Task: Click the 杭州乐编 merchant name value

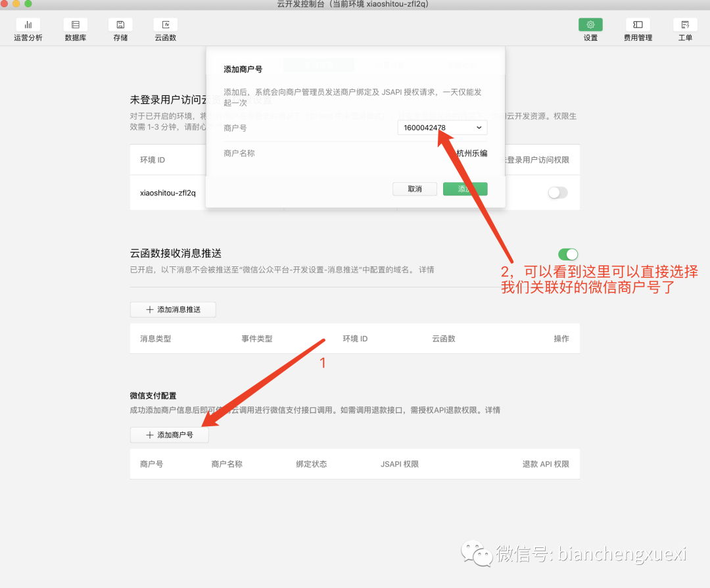Action: coord(472,153)
